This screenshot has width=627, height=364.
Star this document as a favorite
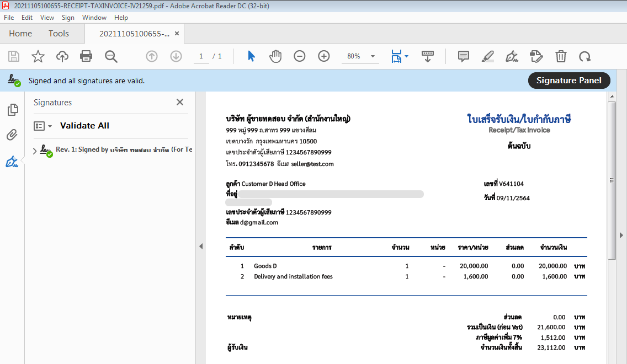tap(38, 56)
